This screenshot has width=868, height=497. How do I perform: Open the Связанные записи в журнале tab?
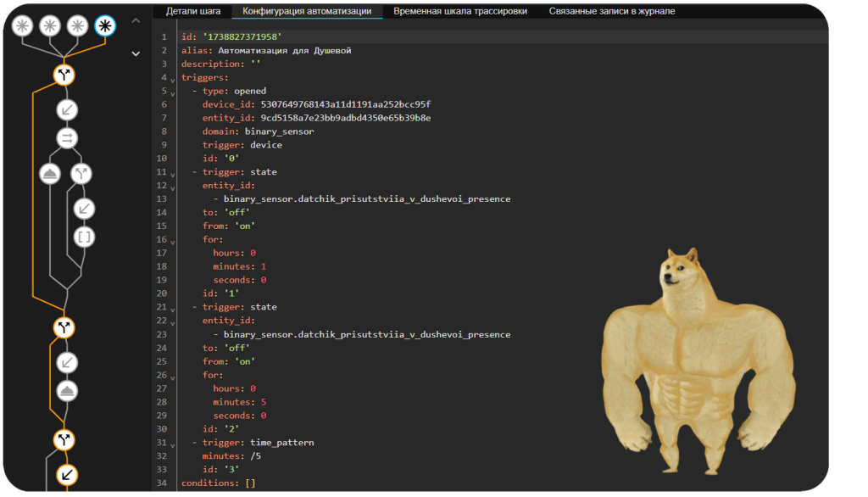pyautogui.click(x=612, y=11)
